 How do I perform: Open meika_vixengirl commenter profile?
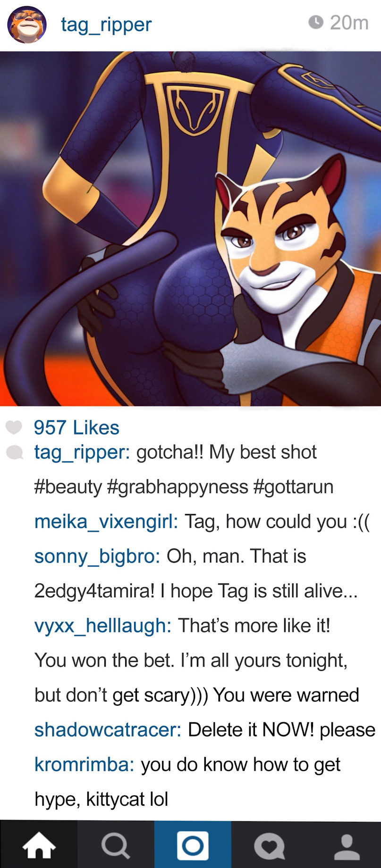106,522
